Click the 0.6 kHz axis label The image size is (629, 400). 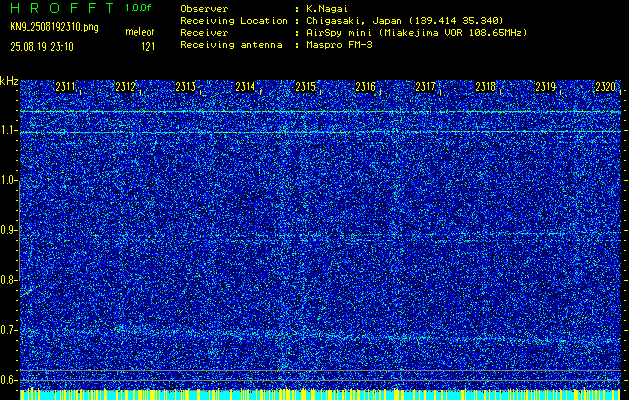pyautogui.click(x=8, y=380)
